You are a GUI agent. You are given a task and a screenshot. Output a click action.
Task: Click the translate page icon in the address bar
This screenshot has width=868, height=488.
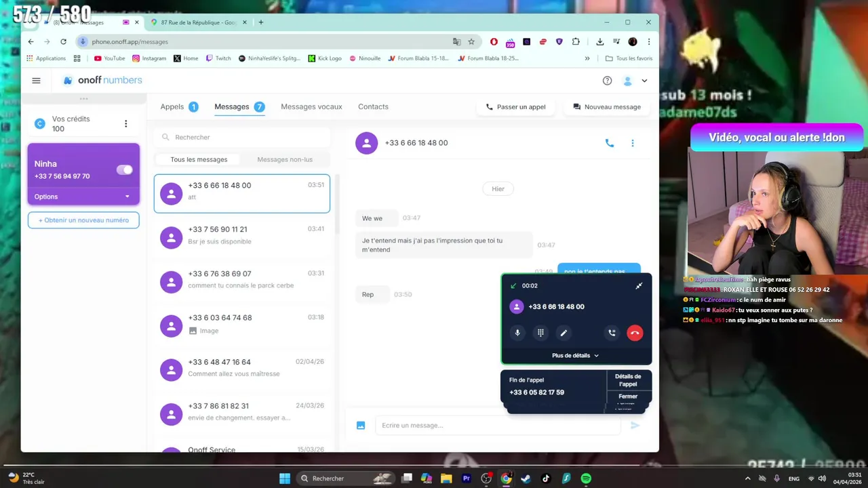[457, 41]
